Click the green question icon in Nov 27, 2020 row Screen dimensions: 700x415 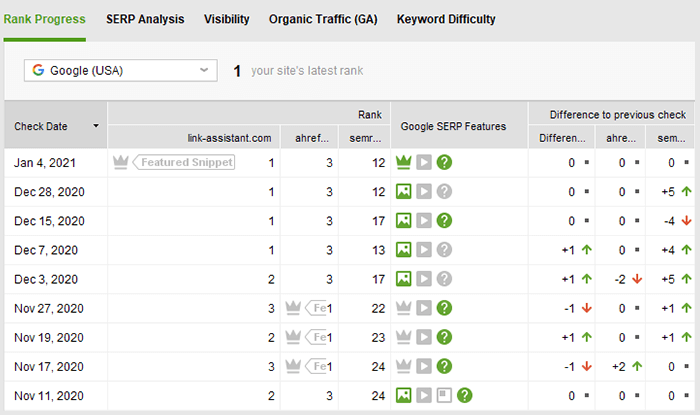(444, 308)
